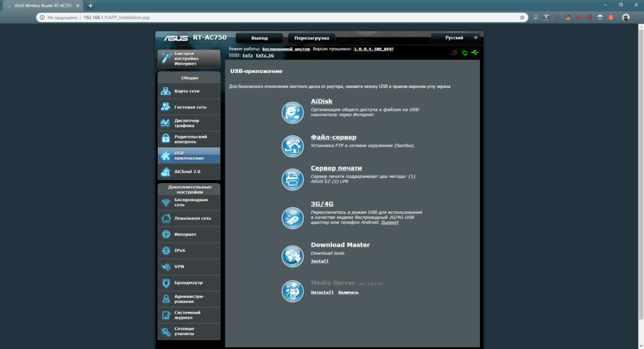Screen dimensions: 644x349
Task: Click the green network clients status icon
Action: tap(464, 53)
